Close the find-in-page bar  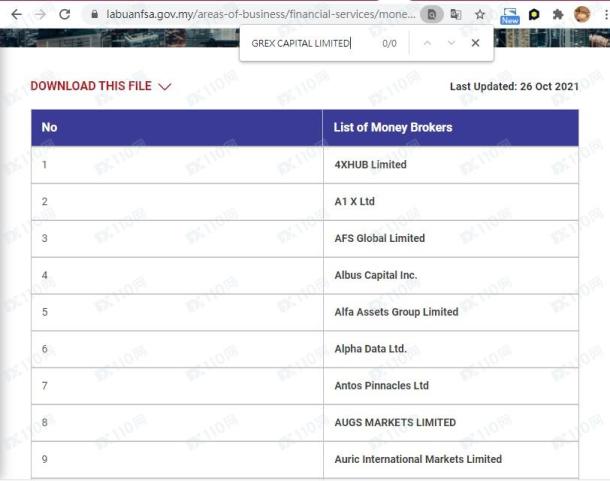(475, 43)
